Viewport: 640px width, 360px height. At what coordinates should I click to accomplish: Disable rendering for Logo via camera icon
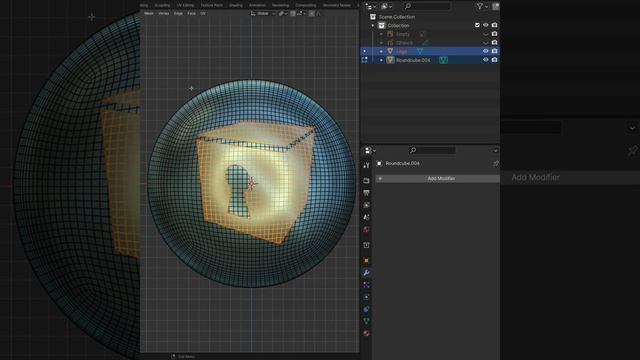point(494,51)
